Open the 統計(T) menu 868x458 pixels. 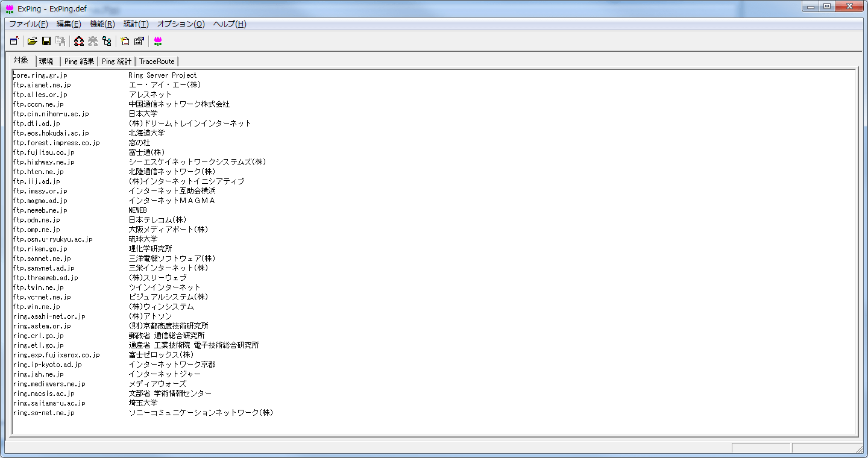[x=136, y=24]
